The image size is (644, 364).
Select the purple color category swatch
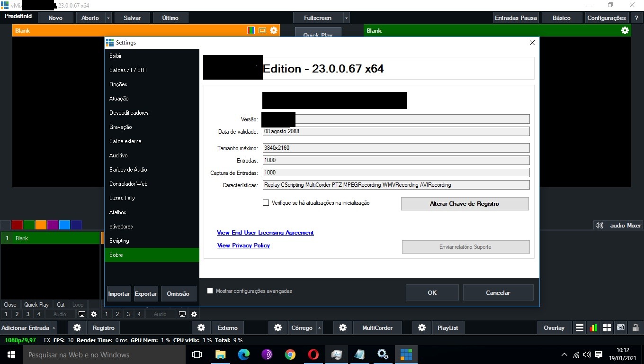coord(53,225)
